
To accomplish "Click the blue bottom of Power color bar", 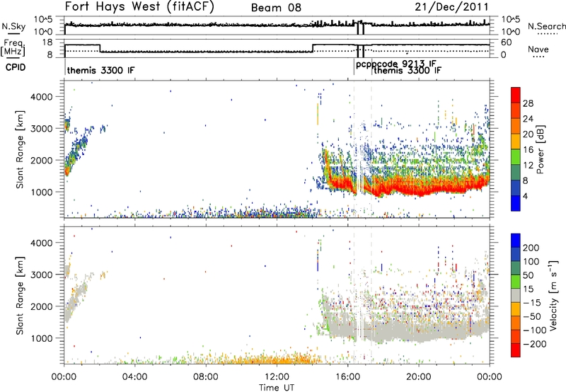I will (516, 203).
